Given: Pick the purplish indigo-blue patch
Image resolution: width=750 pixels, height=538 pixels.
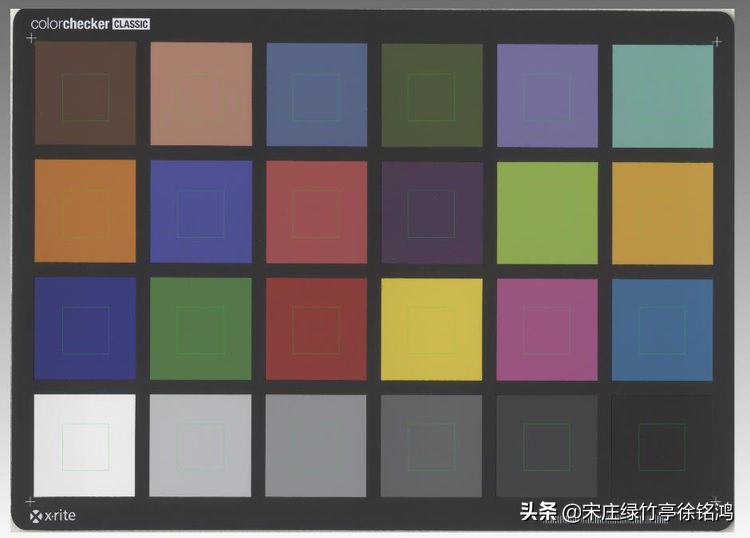Looking at the screenshot, I should pos(201,211).
